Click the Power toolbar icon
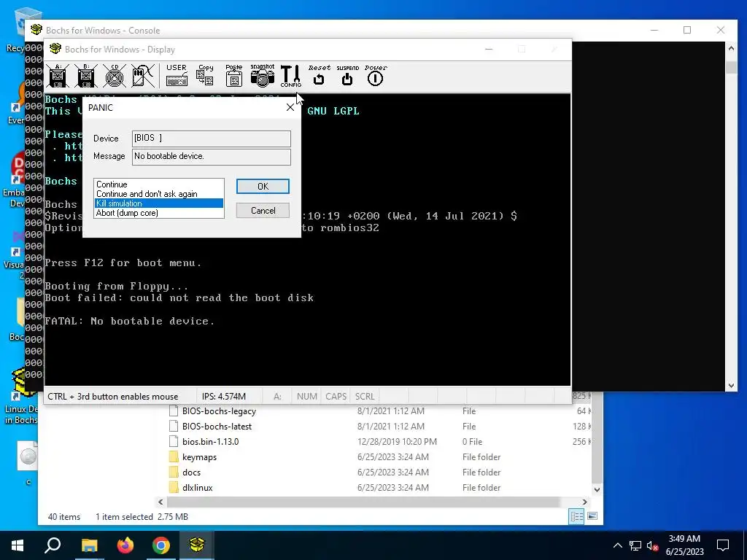The width and height of the screenshot is (747, 560). point(376,76)
